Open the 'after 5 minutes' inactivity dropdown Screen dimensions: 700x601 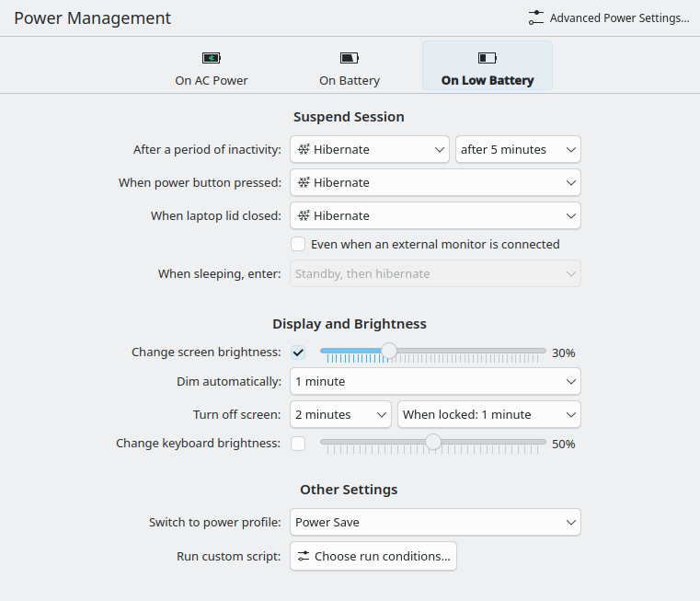tap(518, 149)
